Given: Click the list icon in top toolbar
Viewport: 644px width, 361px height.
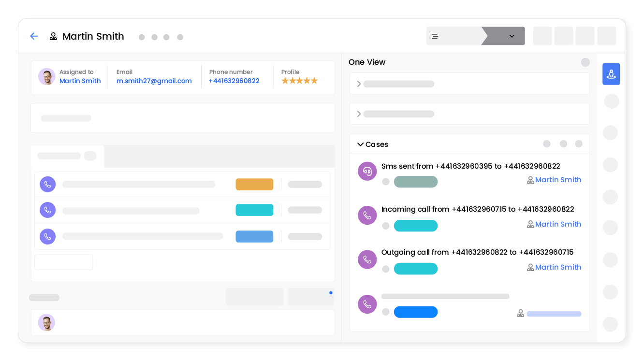Looking at the screenshot, I should tap(435, 36).
